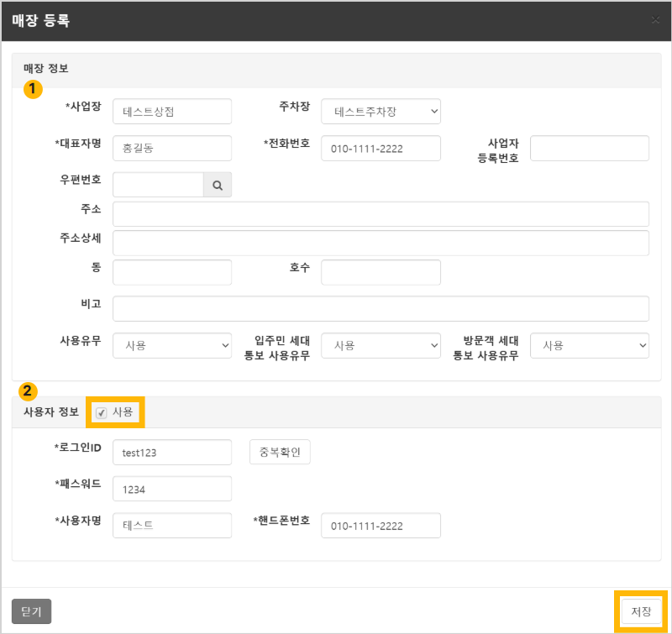Focus the 비고 input field

coord(381,308)
